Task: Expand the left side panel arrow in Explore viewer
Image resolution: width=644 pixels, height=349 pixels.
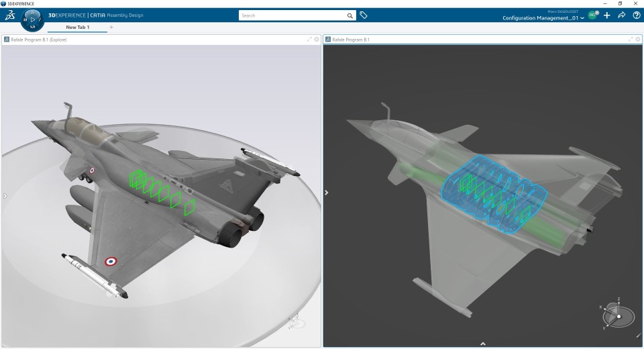Action: click(x=5, y=196)
